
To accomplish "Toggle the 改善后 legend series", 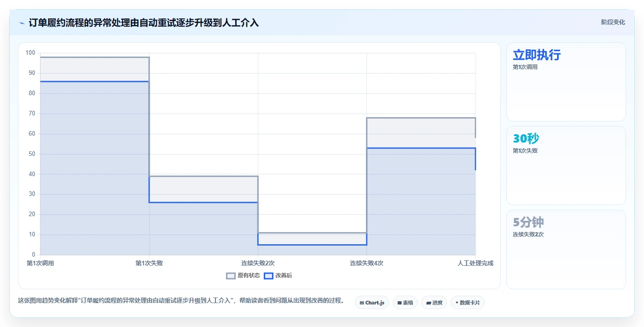I will [x=278, y=275].
